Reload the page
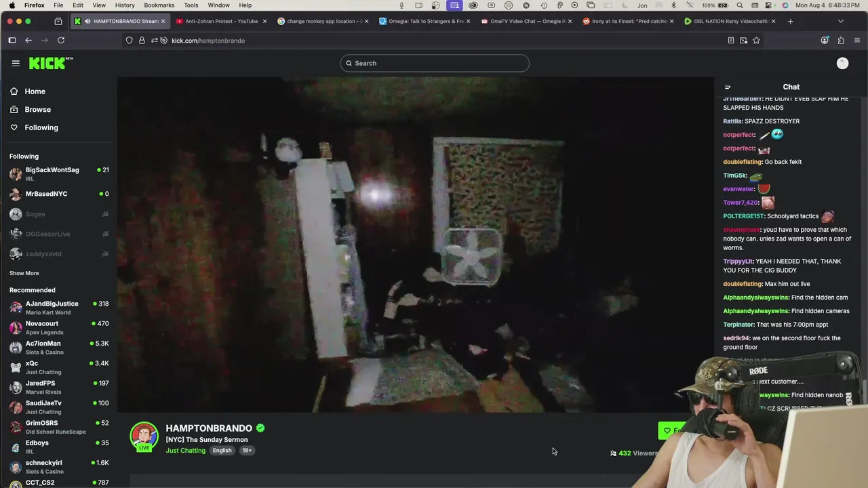868x488 pixels. click(x=61, y=41)
